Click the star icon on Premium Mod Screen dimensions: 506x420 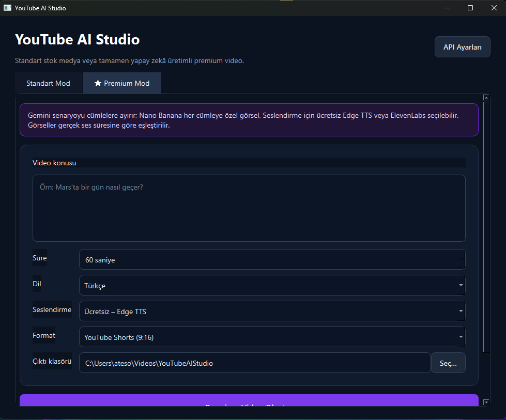pos(98,83)
